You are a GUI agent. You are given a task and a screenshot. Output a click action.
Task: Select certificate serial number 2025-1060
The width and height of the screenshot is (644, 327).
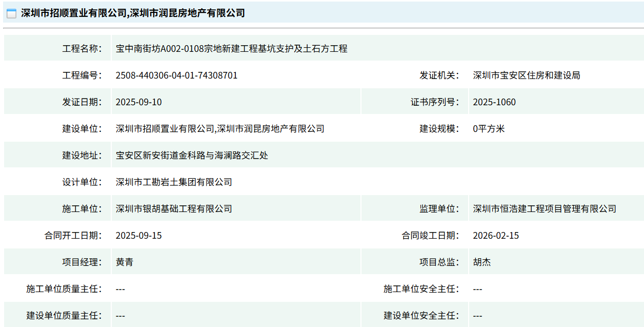click(x=494, y=102)
